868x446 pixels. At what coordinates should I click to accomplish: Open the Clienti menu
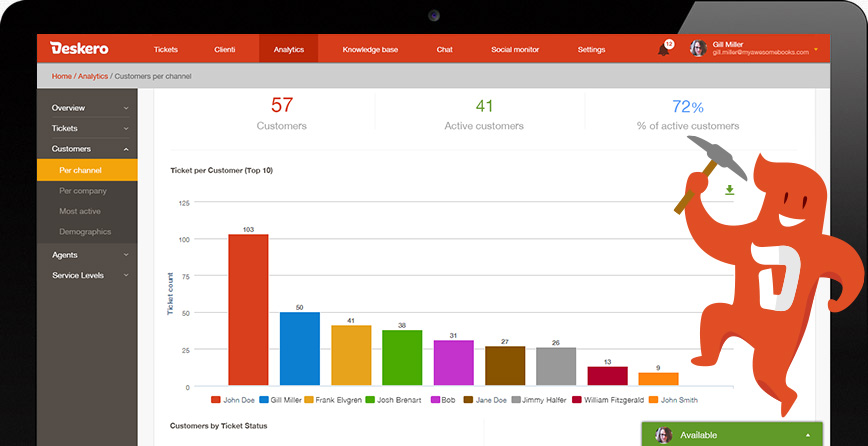(225, 49)
